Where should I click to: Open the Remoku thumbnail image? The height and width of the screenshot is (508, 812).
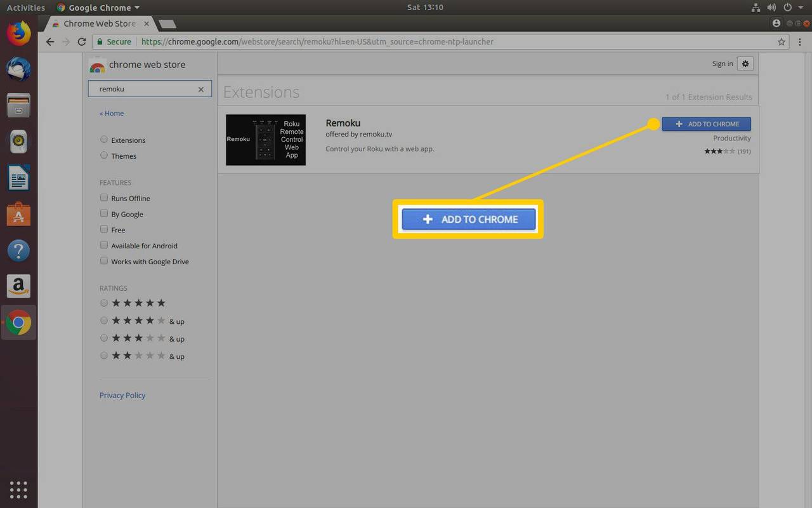click(266, 140)
